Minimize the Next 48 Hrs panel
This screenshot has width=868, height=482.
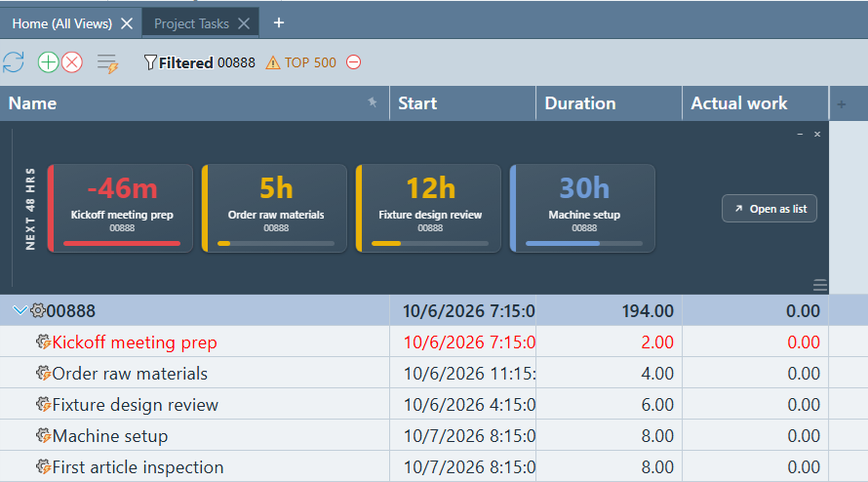(x=800, y=134)
